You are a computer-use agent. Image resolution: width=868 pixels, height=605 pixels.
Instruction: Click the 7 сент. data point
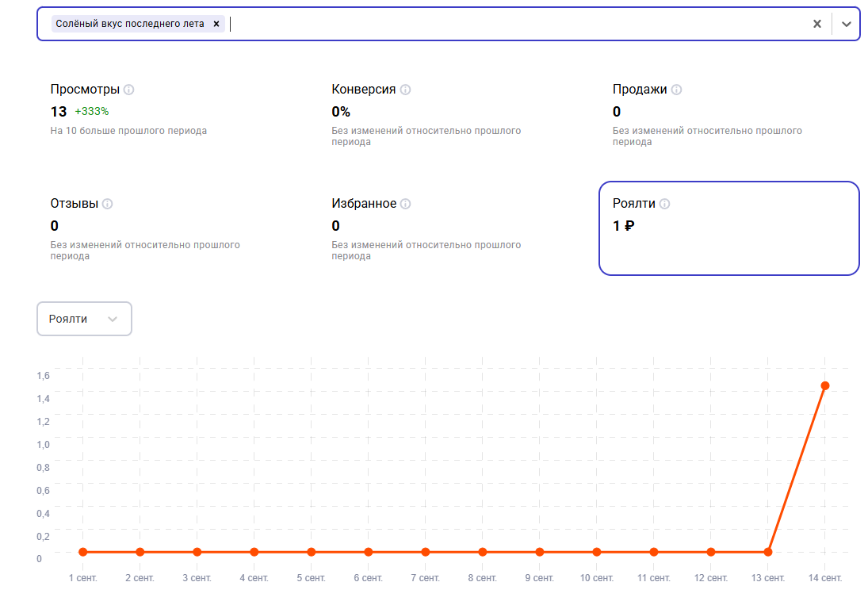425,552
